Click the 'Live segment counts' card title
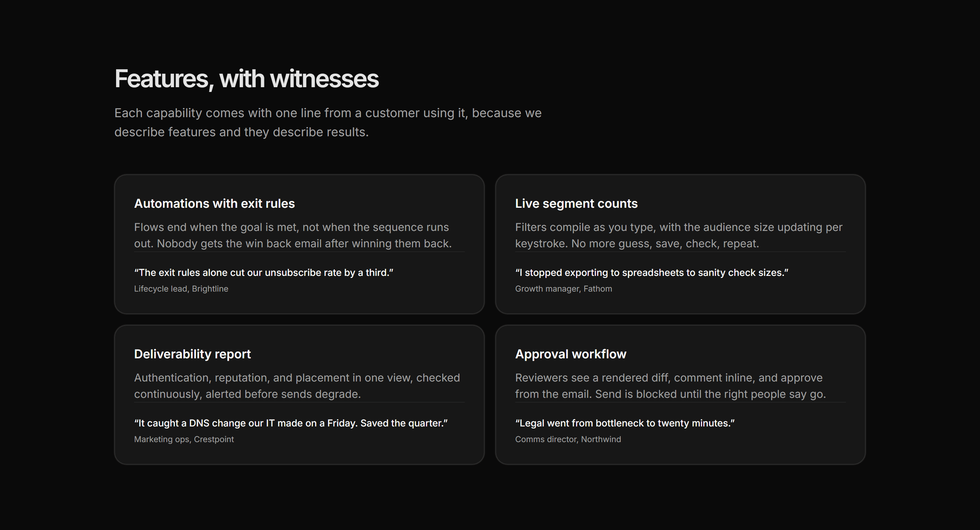Image resolution: width=980 pixels, height=530 pixels. click(576, 203)
